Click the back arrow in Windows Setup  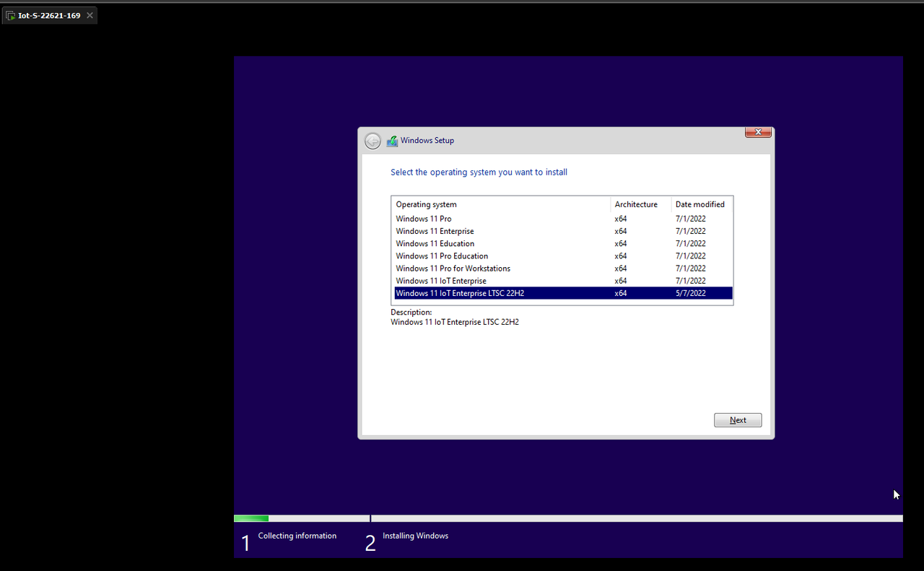click(372, 141)
